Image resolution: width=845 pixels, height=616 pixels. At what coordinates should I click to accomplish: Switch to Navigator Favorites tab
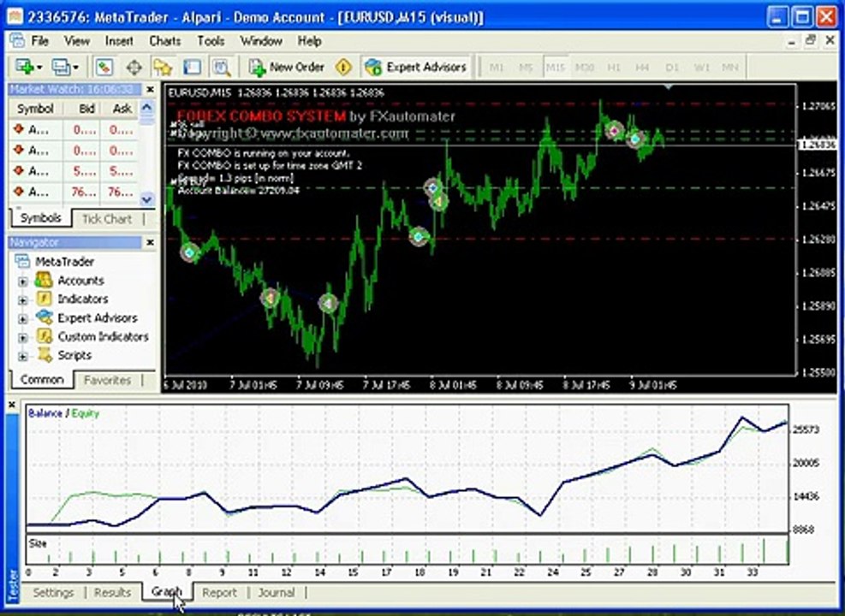coord(107,380)
